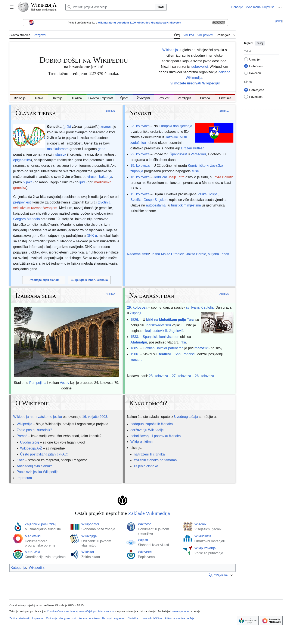Click the Croatian coat of arms banner icon

(31, 22)
